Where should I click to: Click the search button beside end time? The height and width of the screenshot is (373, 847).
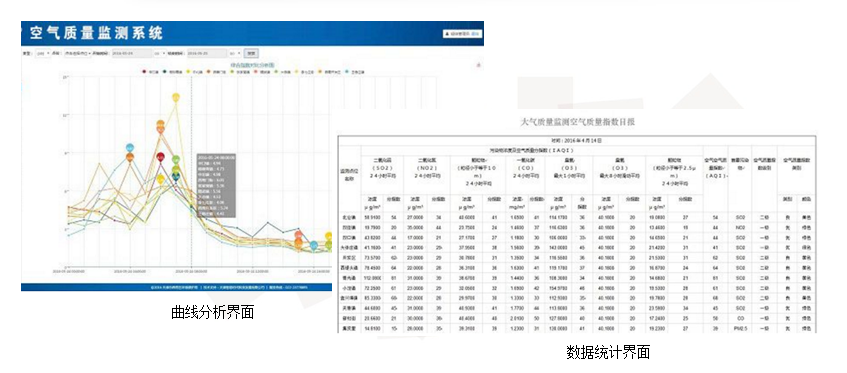coord(251,53)
